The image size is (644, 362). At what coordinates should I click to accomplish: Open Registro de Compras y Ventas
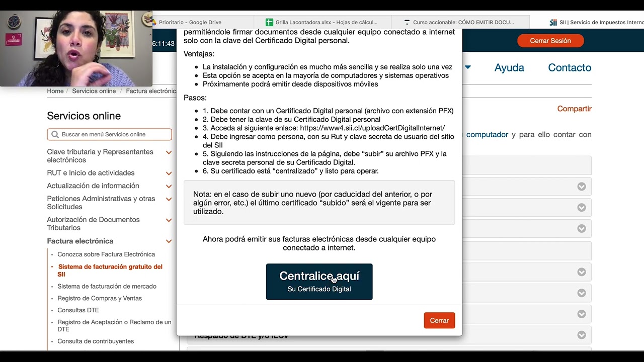[100, 298]
